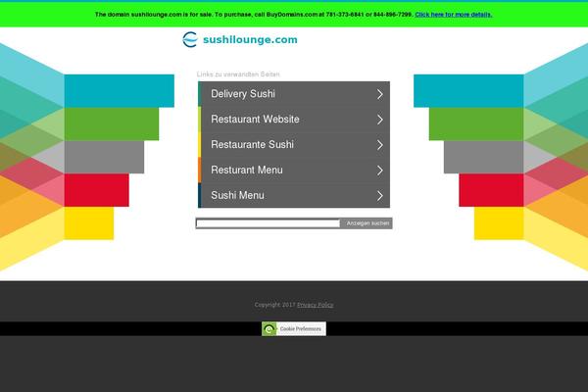Click the sushilounge.com logo icon
The image size is (588, 392).
click(190, 39)
